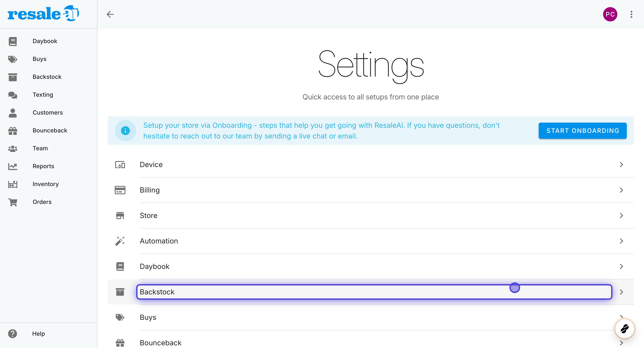The height and width of the screenshot is (348, 644).
Task: Click the Daybook settings book icon
Action: pos(120,267)
